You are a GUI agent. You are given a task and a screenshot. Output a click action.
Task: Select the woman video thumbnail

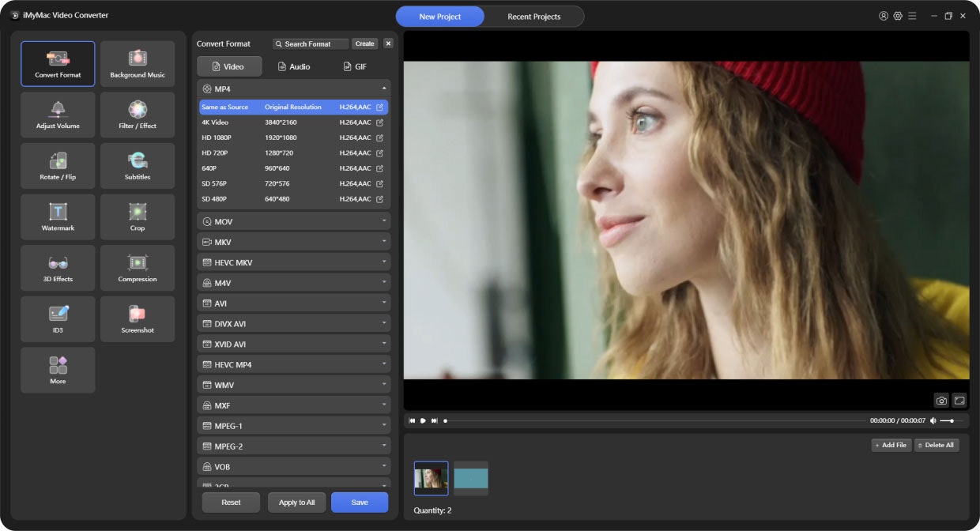tap(431, 478)
